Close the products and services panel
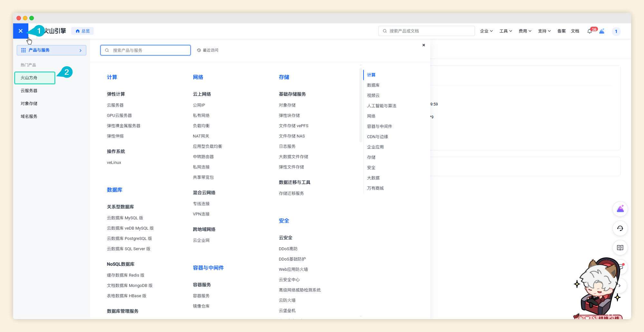 pyautogui.click(x=424, y=45)
